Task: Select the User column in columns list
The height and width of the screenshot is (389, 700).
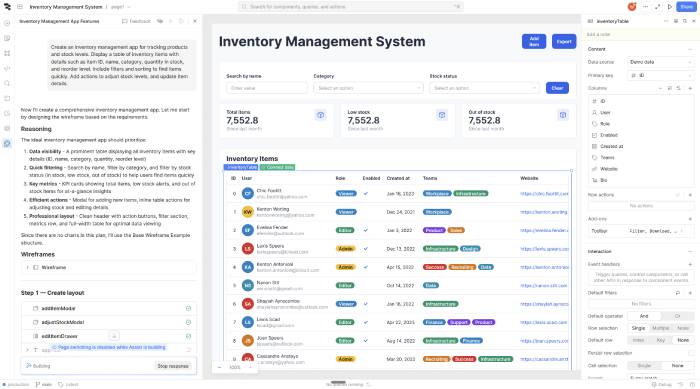Action: point(641,113)
